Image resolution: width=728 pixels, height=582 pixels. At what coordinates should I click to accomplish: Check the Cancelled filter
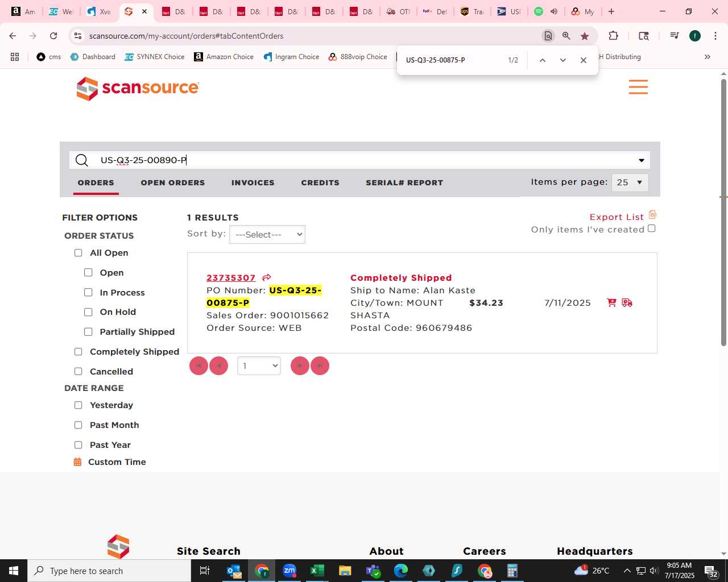(x=78, y=372)
